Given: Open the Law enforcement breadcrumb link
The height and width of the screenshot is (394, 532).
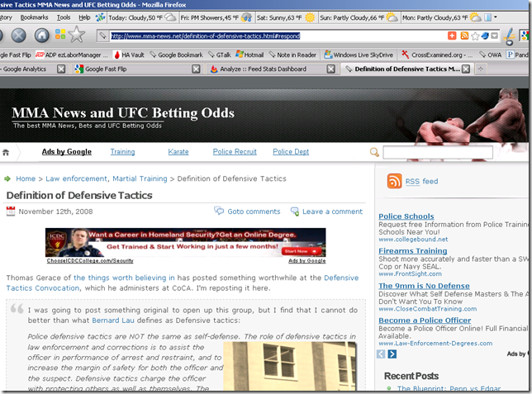Looking at the screenshot, I should [76, 178].
